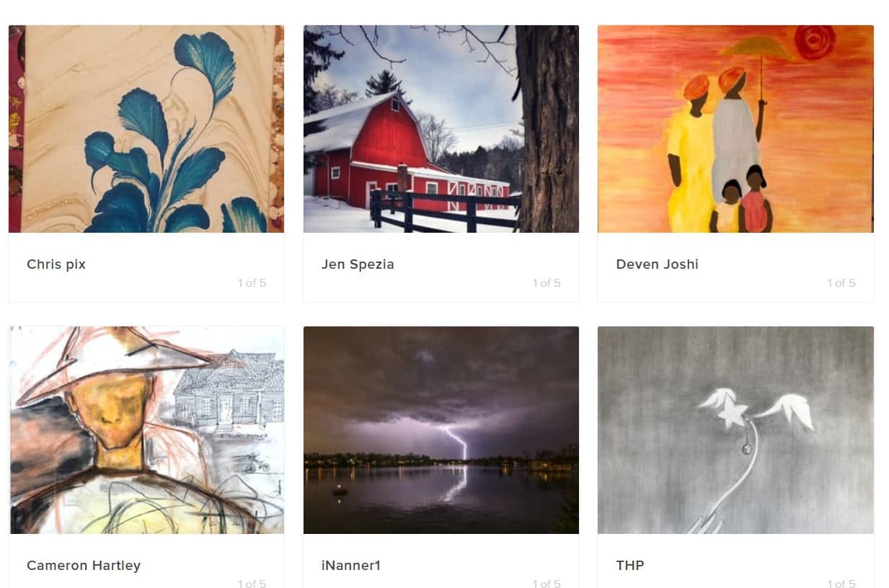889x588 pixels.
Task: Open the sketch of man in hat
Action: point(146,430)
